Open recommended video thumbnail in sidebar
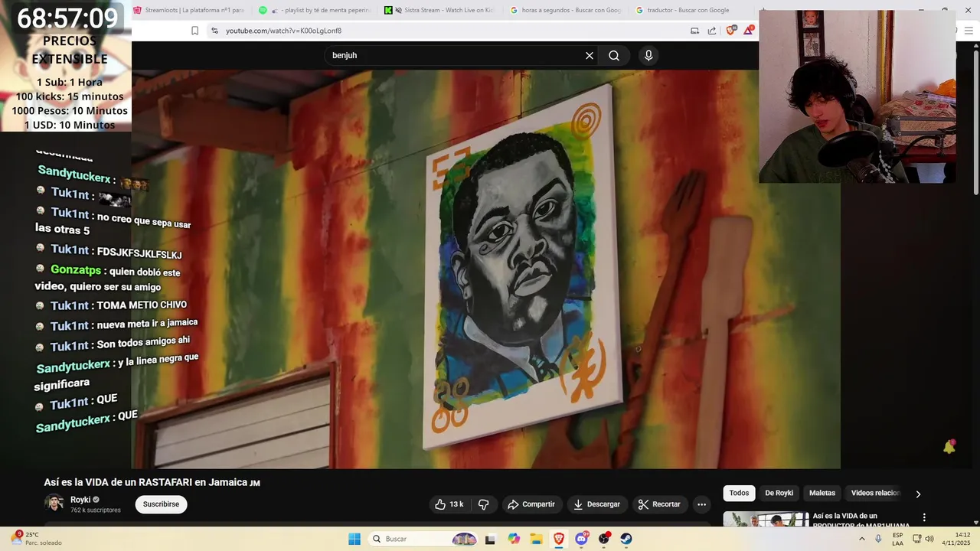980x551 pixels. 766,519
